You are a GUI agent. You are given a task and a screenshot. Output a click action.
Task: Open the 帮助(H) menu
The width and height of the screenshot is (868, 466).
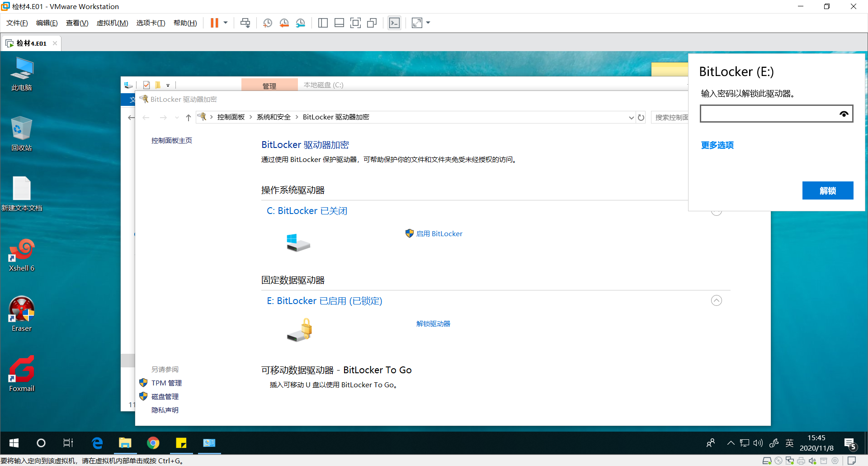coord(185,23)
